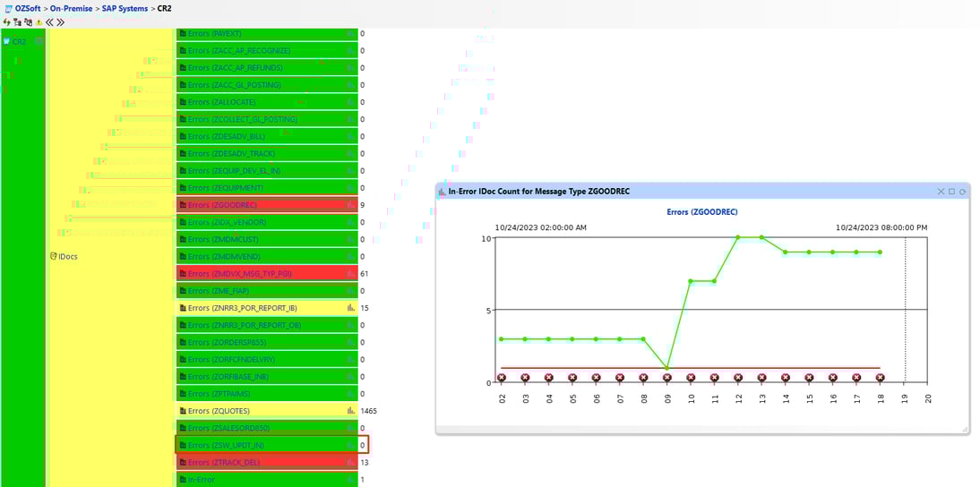Go to SAP Systems breadcrumb
Image resolution: width=980 pixels, height=487 pixels.
coord(125,9)
